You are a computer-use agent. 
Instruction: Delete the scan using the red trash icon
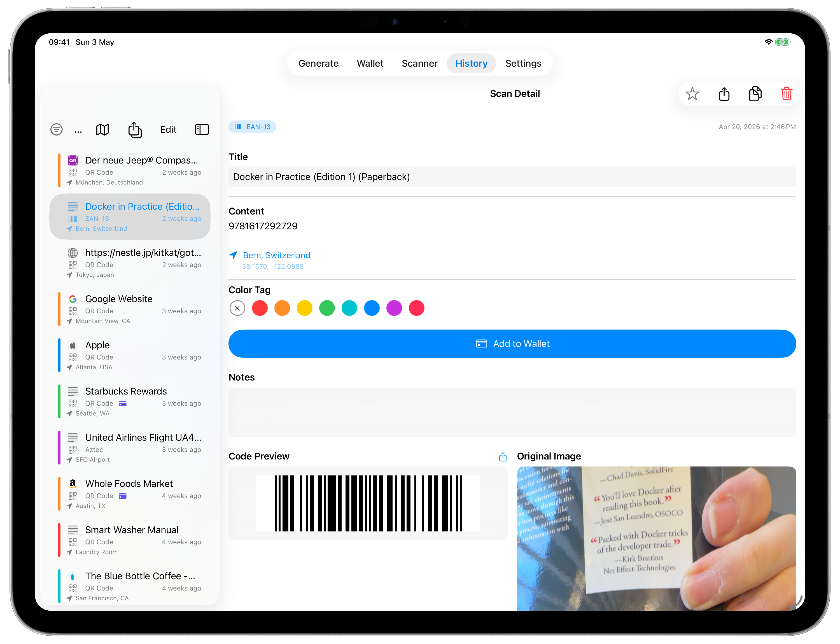[786, 94]
